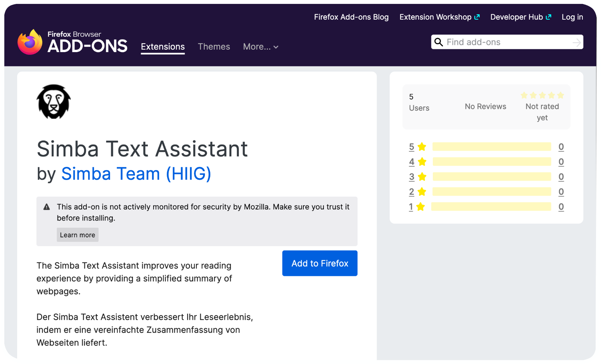Click the 3-star rating number link
The width and height of the screenshot is (601, 364).
point(412,177)
